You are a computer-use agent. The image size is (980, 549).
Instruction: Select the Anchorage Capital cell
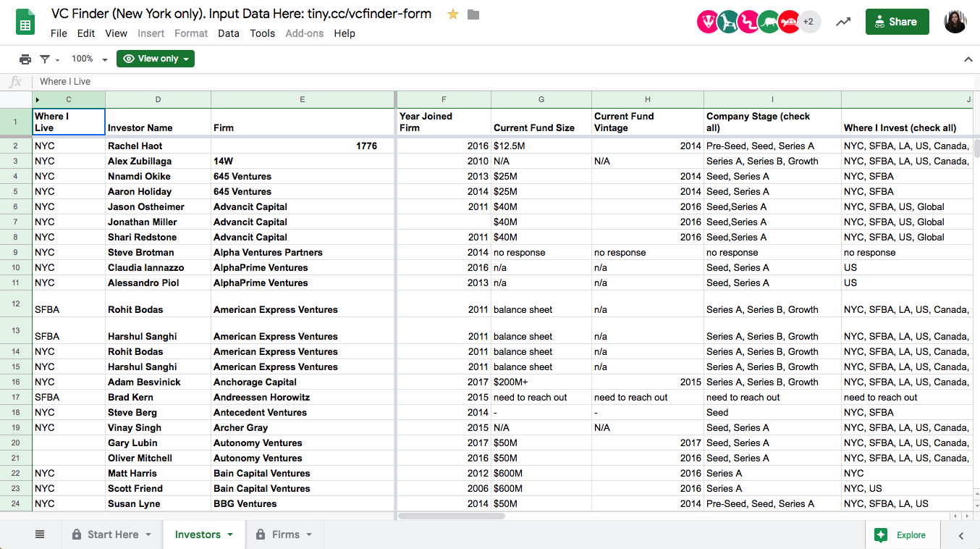(303, 382)
